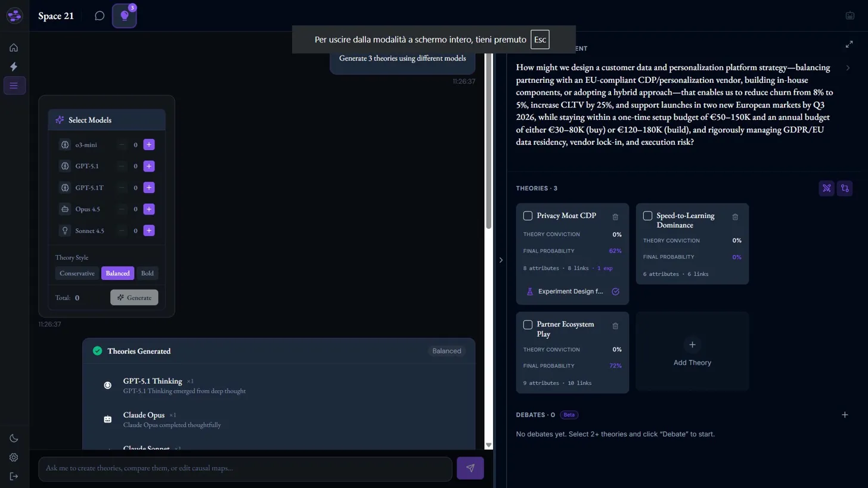This screenshot has height=488, width=868.
Task: Click the send message arrow button
Action: pos(470,468)
